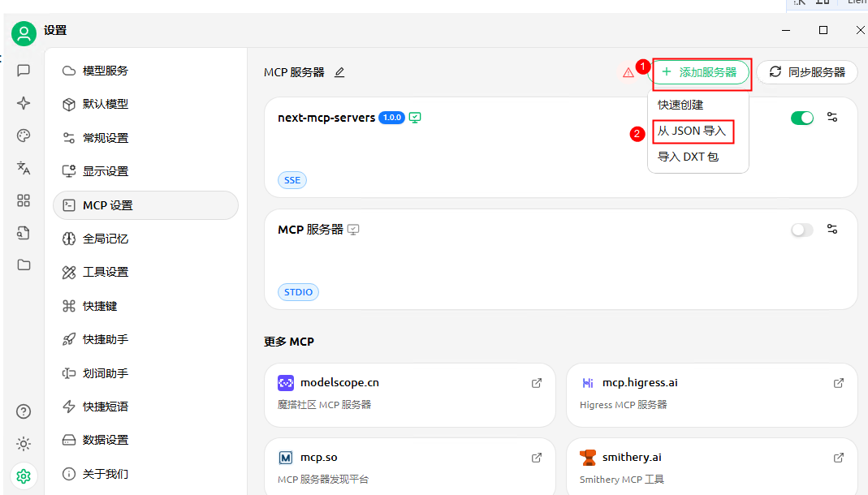Open the mcp.higress.ai card

[712, 395]
